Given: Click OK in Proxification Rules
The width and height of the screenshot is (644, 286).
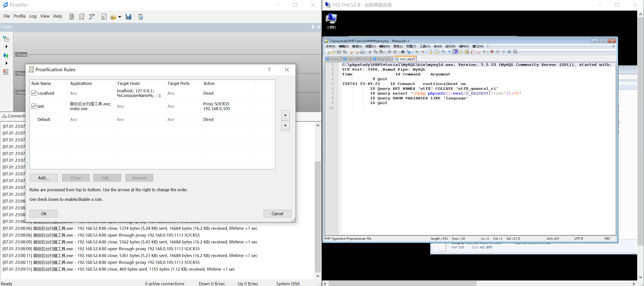Looking at the screenshot, I should click(44, 214).
